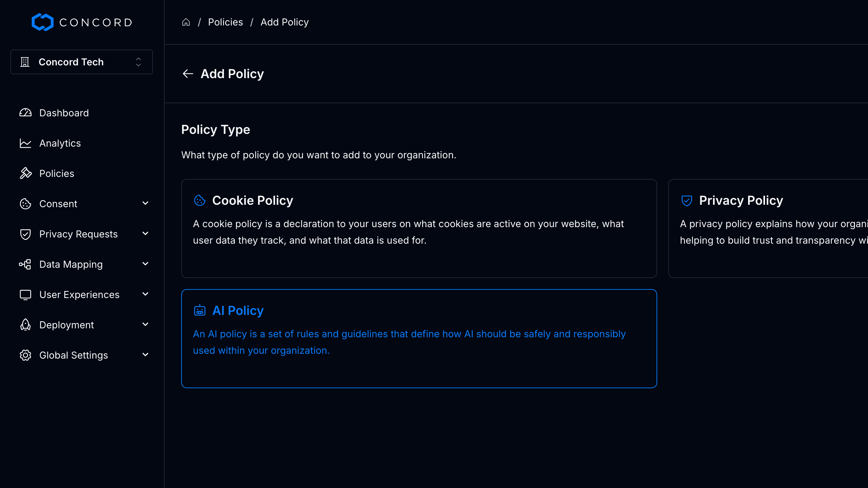The height and width of the screenshot is (488, 868).
Task: Select the Consent cookie icon
Action: pos(25,203)
